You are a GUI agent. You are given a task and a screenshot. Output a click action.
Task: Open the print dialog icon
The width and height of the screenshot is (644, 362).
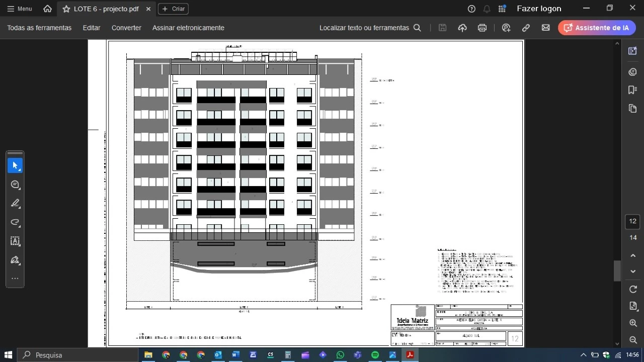tap(482, 28)
